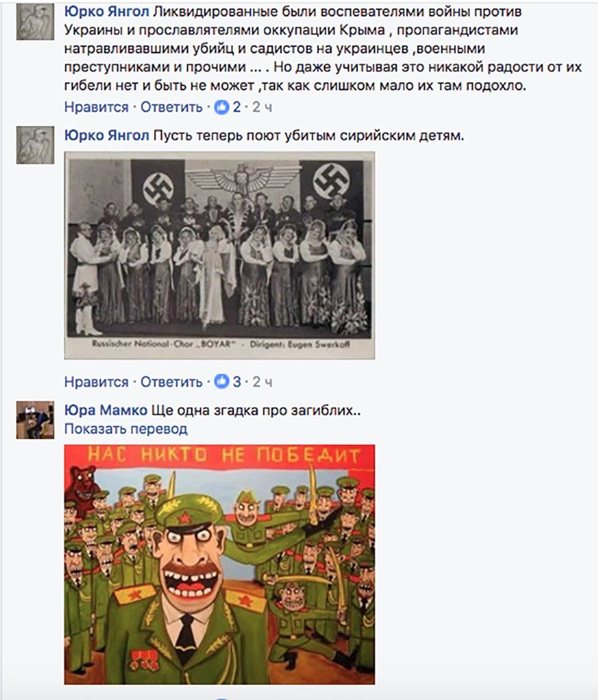Open Юрко Янгол's profile from the first comment
This screenshot has height=700, width=598.
pyautogui.click(x=106, y=12)
